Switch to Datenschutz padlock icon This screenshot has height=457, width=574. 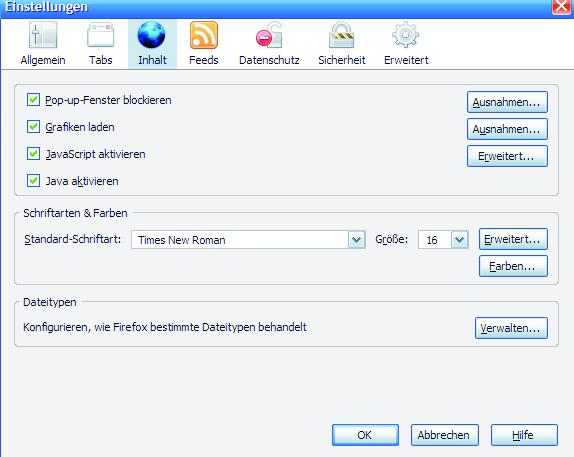pyautogui.click(x=269, y=35)
